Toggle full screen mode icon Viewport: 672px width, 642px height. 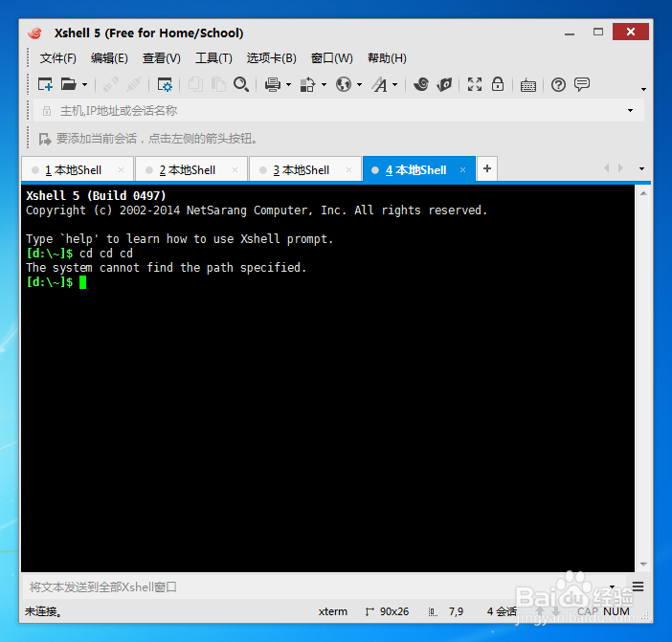pyautogui.click(x=475, y=84)
